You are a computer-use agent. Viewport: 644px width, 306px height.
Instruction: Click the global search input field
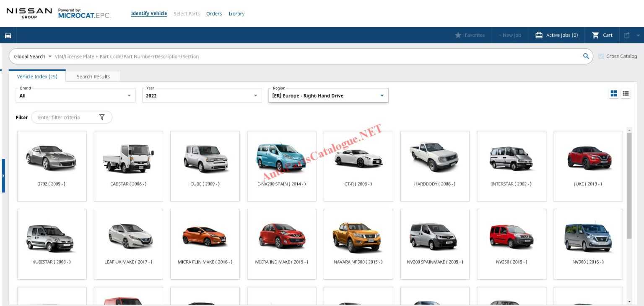point(317,57)
